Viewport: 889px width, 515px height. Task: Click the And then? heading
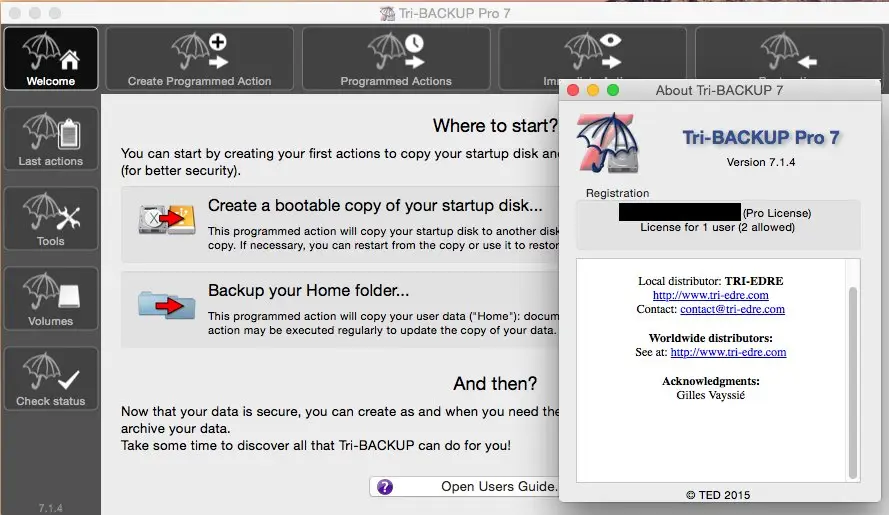(495, 383)
